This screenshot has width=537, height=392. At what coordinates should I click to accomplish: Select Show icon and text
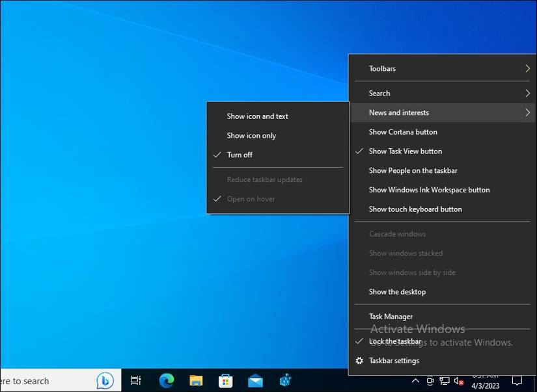(x=278, y=116)
